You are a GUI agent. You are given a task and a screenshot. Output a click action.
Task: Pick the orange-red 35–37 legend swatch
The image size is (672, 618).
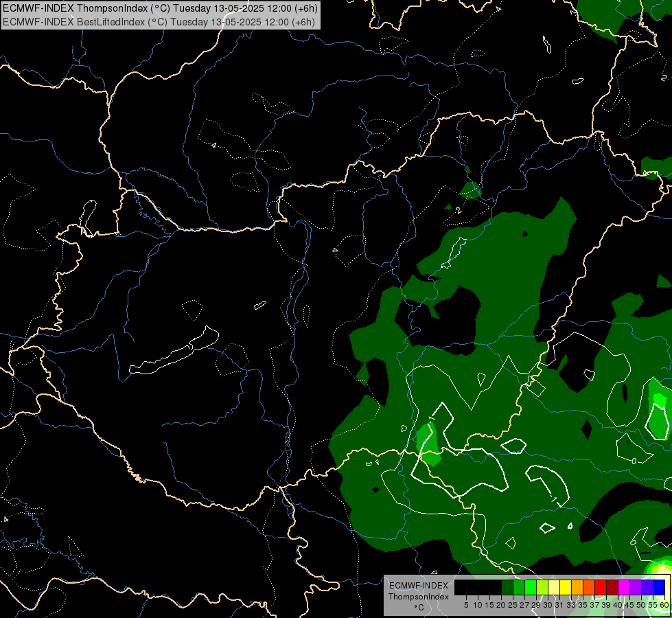coord(589,587)
